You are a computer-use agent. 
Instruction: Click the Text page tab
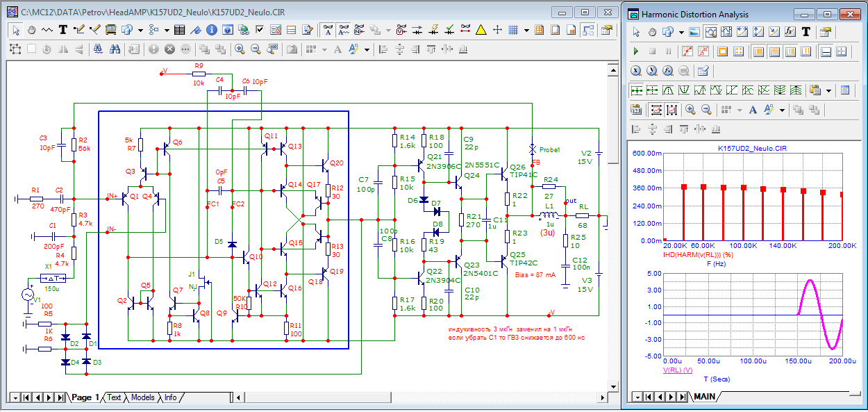coord(114,397)
